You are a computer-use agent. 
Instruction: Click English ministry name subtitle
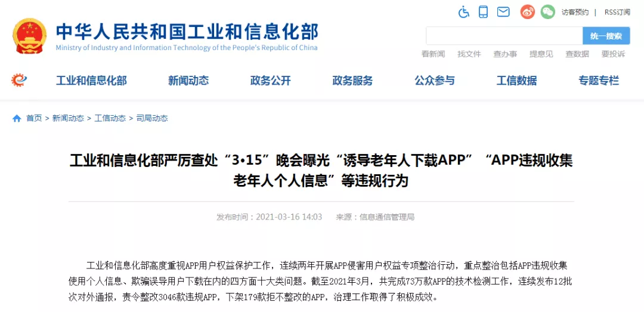187,48
